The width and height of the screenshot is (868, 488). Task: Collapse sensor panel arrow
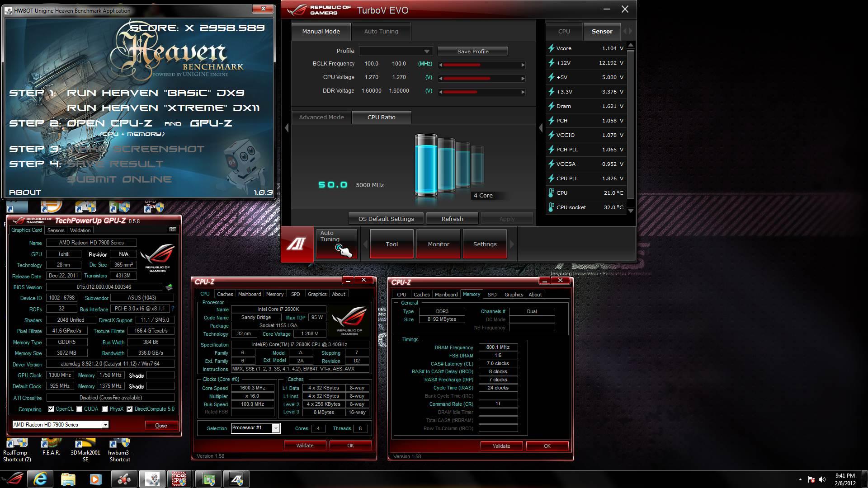[541, 128]
